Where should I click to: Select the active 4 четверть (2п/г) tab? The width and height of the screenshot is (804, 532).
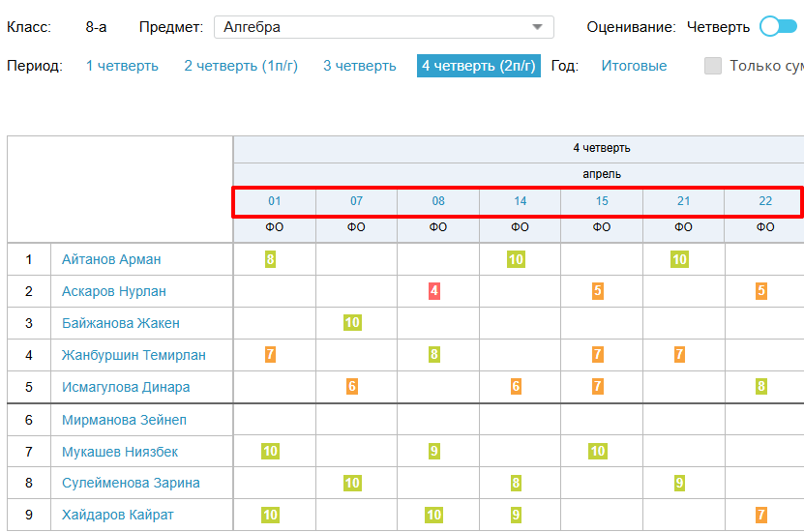[479, 66]
